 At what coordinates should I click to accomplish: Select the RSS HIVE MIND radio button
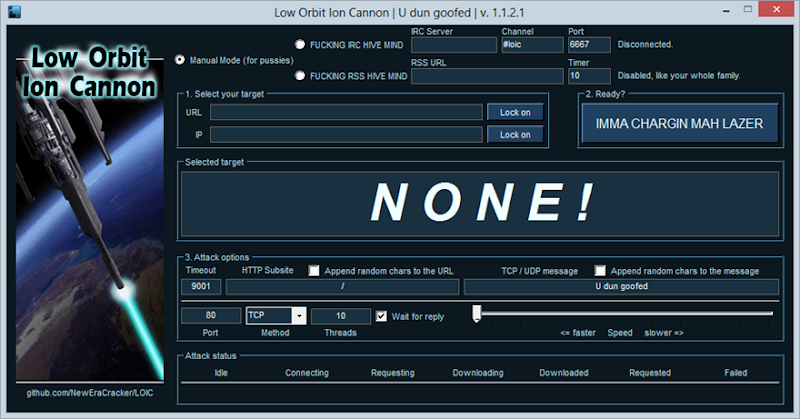click(300, 76)
